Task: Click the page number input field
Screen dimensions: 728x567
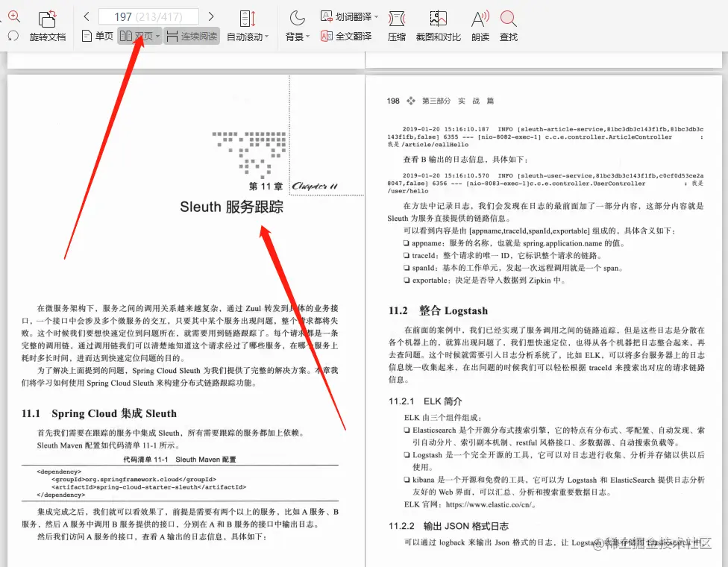Action: tap(148, 16)
